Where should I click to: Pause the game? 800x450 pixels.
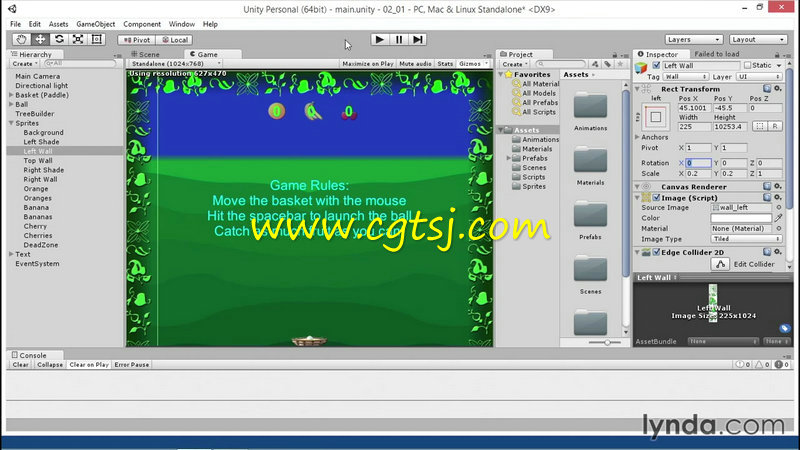click(x=399, y=39)
